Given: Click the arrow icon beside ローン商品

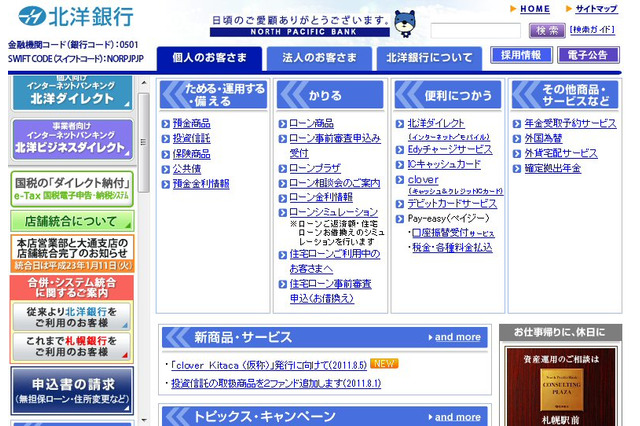Looking at the screenshot, I should tap(282, 124).
